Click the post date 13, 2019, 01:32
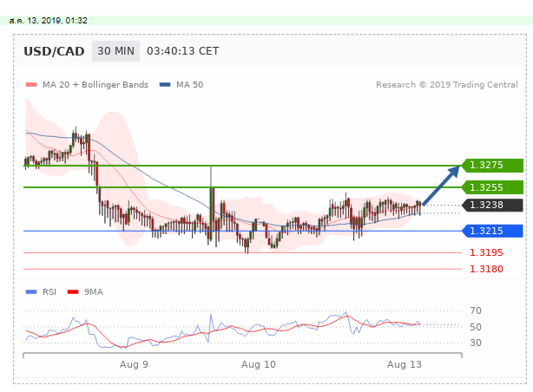The height and width of the screenshot is (392, 533). click(49, 21)
